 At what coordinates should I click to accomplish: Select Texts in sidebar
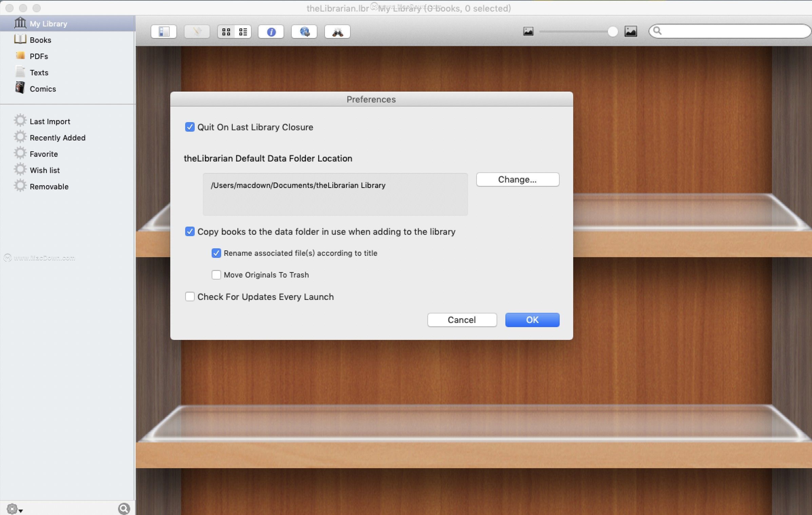tap(67, 73)
